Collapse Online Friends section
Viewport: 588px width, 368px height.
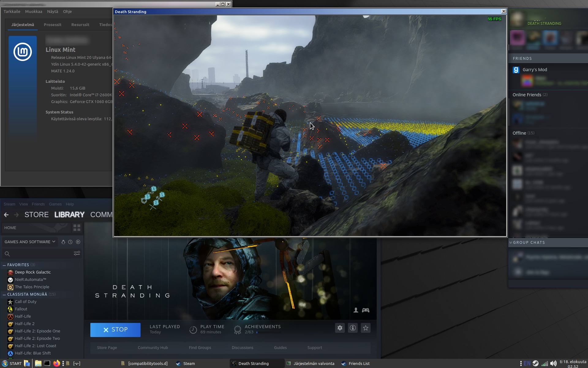pos(530,95)
